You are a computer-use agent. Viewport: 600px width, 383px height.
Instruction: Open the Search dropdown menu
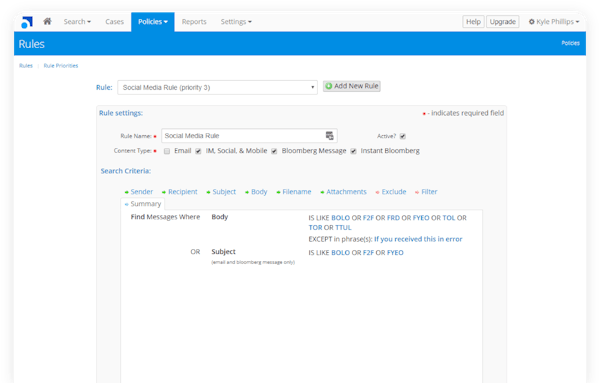tap(77, 22)
